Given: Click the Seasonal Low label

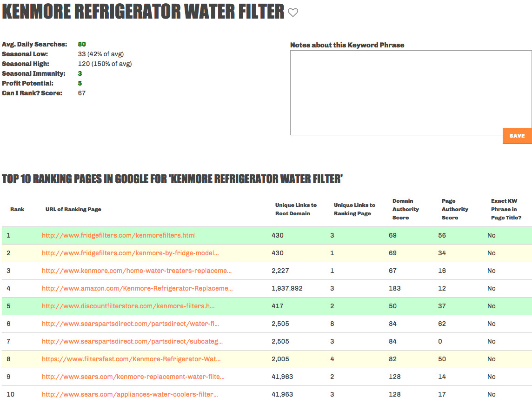Looking at the screenshot, I should coord(25,54).
